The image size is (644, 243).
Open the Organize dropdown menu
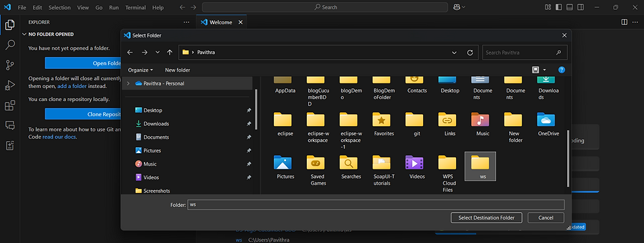(140, 70)
